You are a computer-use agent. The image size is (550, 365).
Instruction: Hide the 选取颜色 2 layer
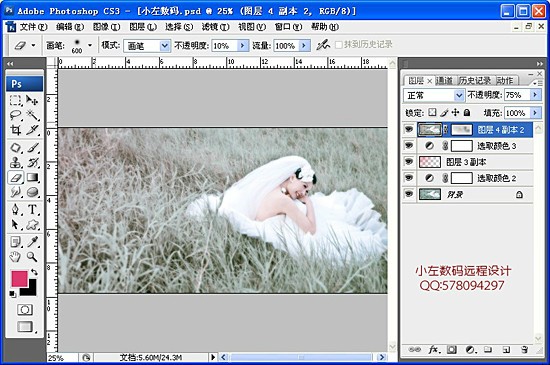(409, 178)
